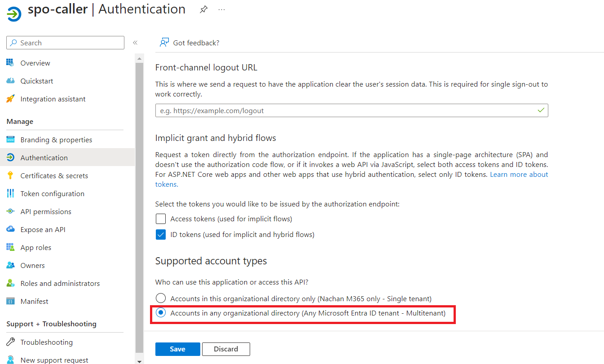Click the Quickstart cloud icon
Image resolution: width=604 pixels, height=364 pixels.
point(10,81)
